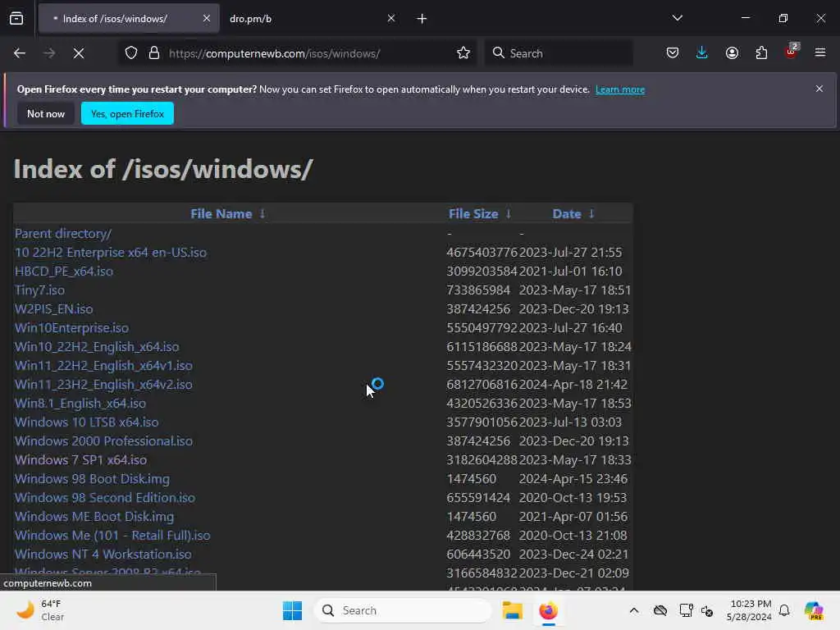840x630 pixels.
Task: Close the dro.pm/b tab
Action: tap(391, 19)
